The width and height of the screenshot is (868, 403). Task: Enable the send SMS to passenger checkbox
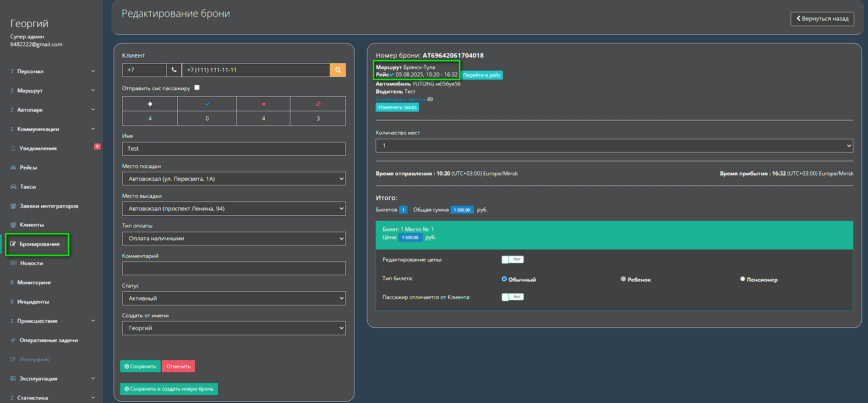coord(197,87)
